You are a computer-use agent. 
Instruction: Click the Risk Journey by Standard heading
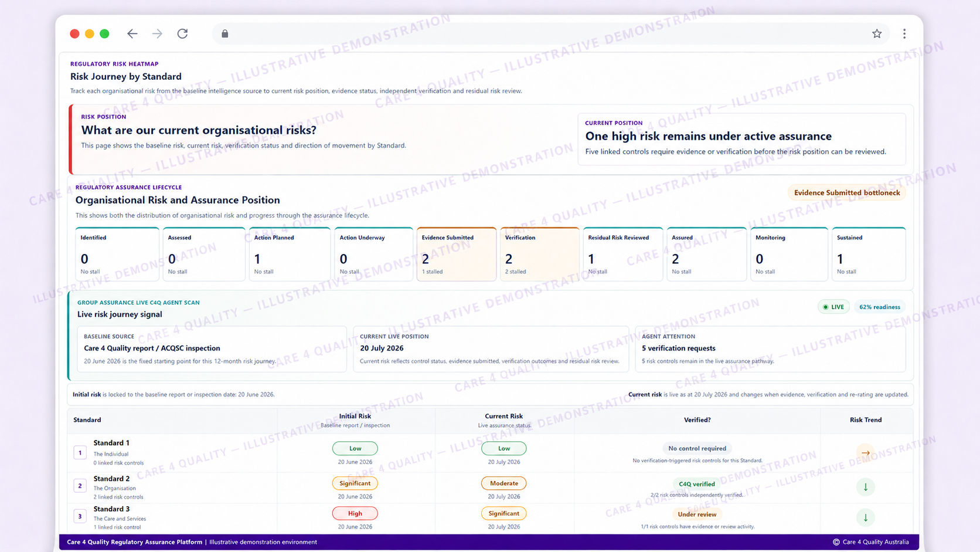126,77
